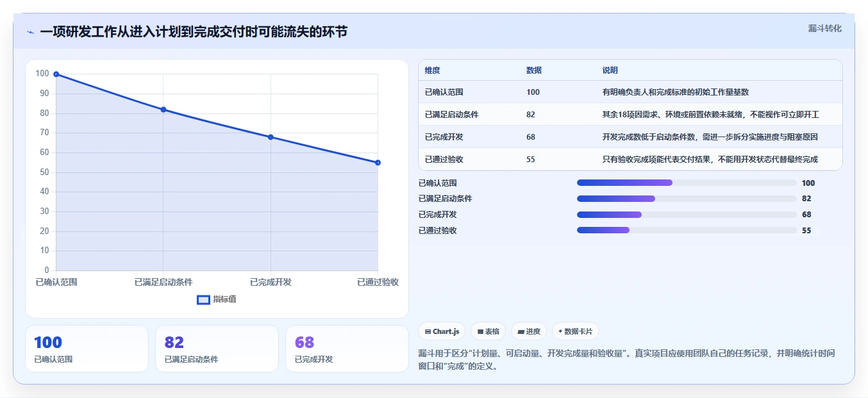Click the 已完成开发 x-axis label of the chart
Image resolution: width=868 pixels, height=398 pixels.
point(271,282)
